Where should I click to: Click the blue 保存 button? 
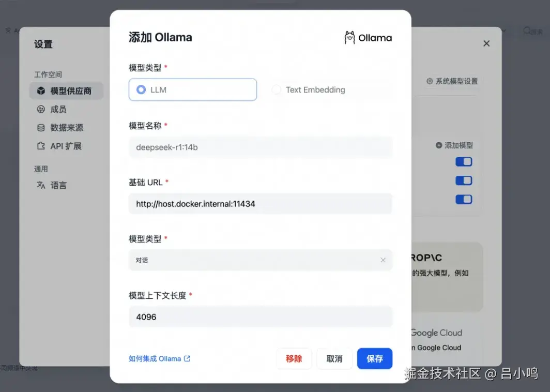coord(375,359)
